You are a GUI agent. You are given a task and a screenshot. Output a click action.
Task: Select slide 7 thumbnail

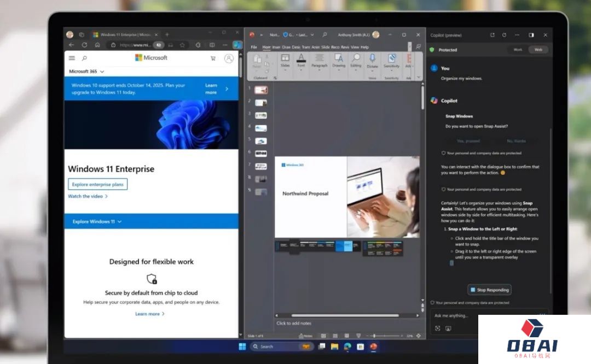[261, 166]
